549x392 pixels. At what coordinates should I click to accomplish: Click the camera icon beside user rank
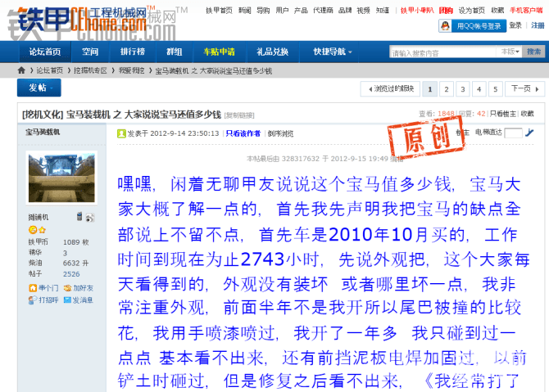(x=90, y=218)
